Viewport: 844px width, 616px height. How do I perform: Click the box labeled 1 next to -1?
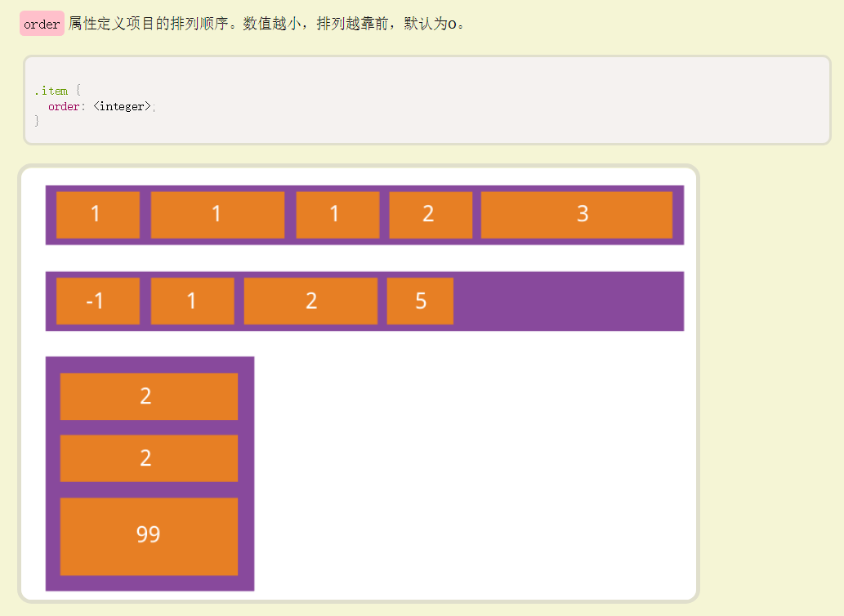coord(192,301)
